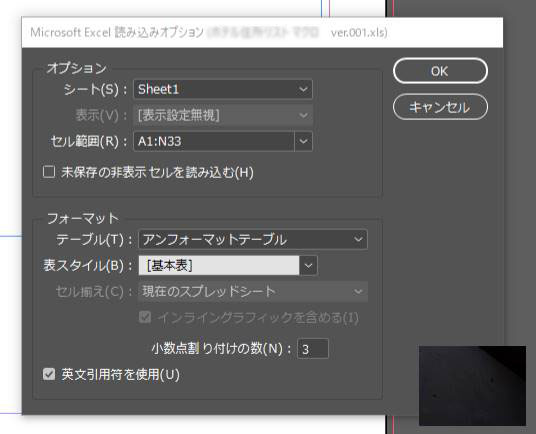Open セル揃え(C) dropdown 現在のスプレッドシート
Viewport: 536px width, 434px height.
pyautogui.click(x=253, y=291)
